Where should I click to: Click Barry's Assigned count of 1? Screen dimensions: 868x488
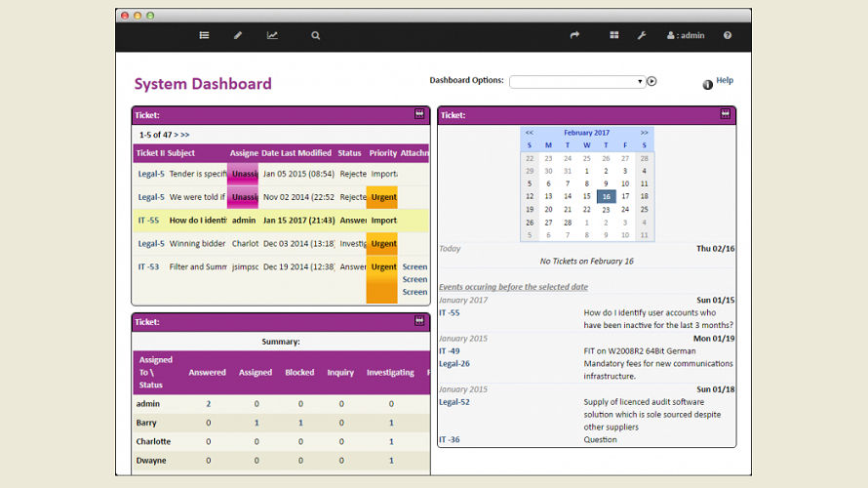[x=256, y=424]
